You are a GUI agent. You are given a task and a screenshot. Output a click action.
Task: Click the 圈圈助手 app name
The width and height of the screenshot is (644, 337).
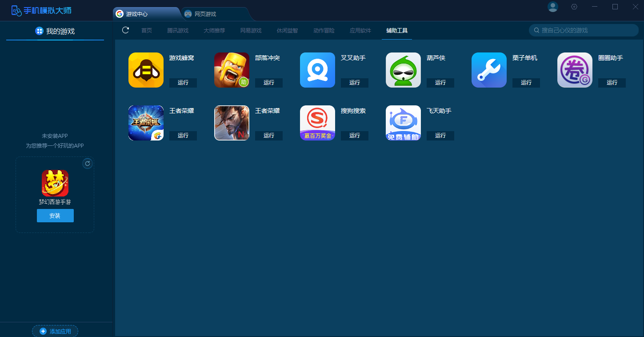611,58
